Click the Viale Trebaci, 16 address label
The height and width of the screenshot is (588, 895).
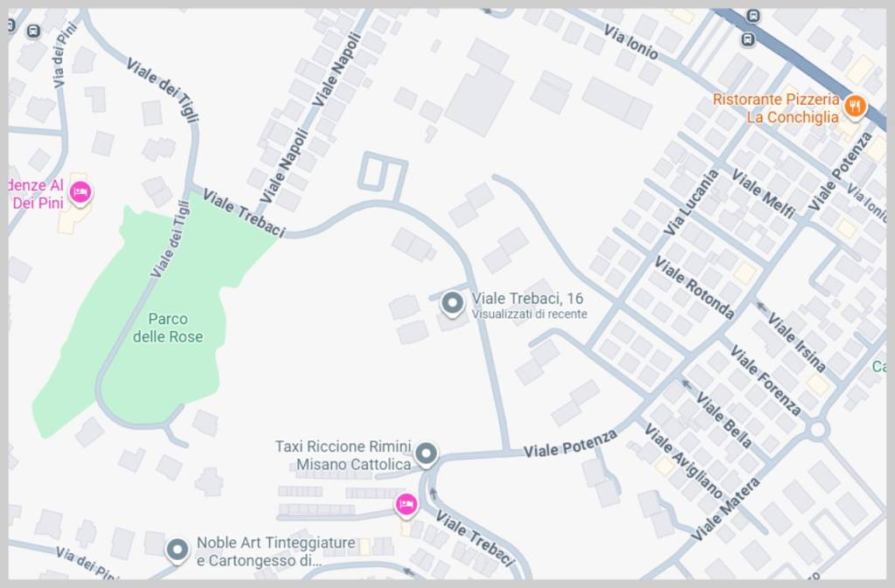(527, 298)
